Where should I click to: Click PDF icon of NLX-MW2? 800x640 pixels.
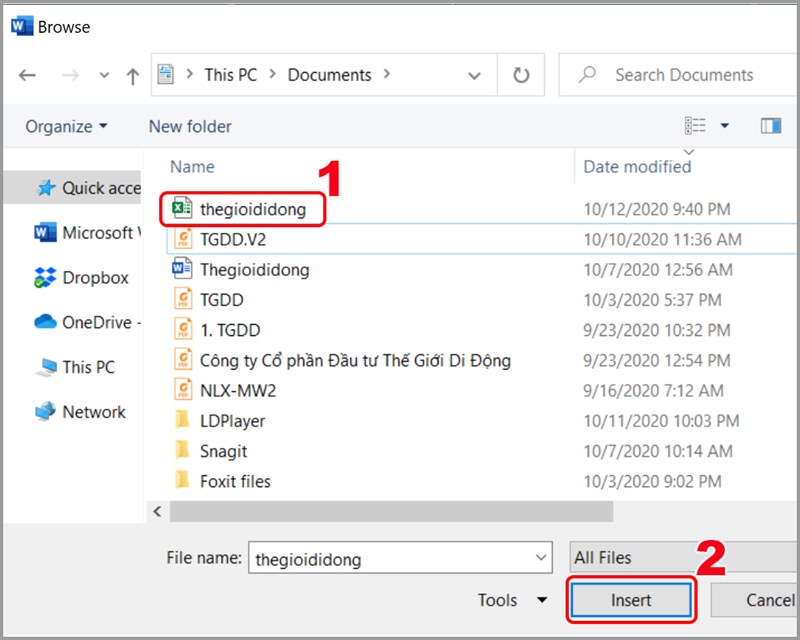[x=183, y=390]
